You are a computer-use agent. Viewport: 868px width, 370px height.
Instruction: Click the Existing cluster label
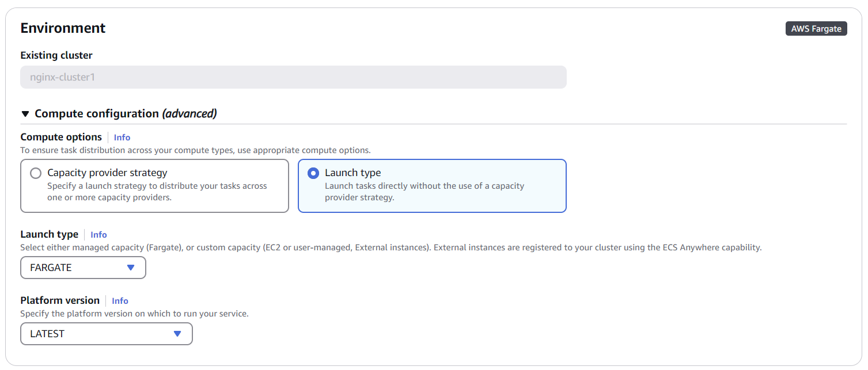56,55
